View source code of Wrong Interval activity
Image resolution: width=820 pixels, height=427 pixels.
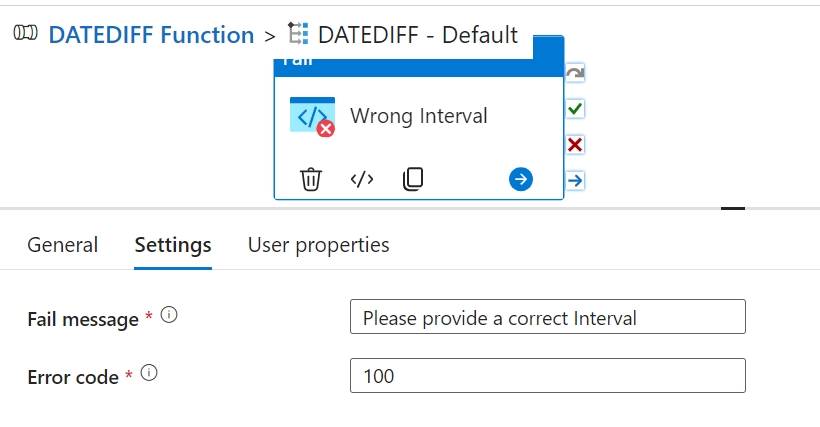(362, 179)
